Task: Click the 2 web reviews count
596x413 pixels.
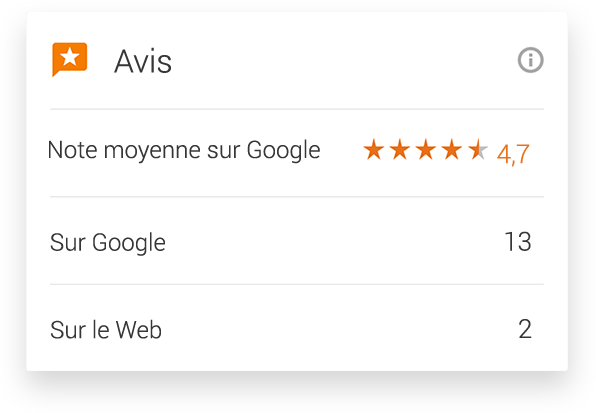Action: coord(525,329)
